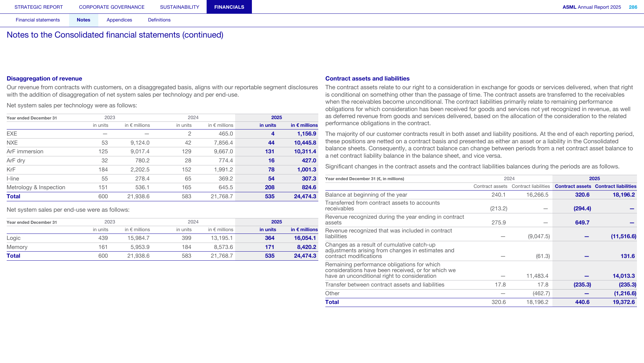Image resolution: width=644 pixels, height=363 pixels.
Task: Go to Financial statements subsection
Action: coord(38,20)
